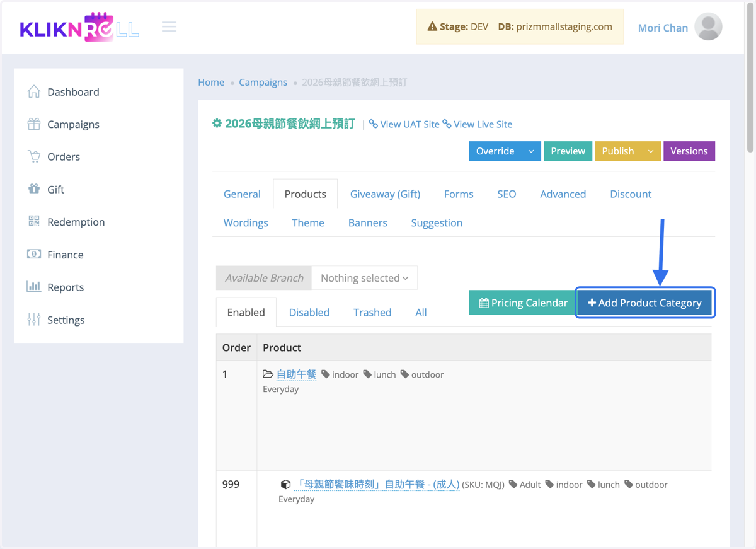
Task: Show the Trashed products tab
Action: click(372, 312)
